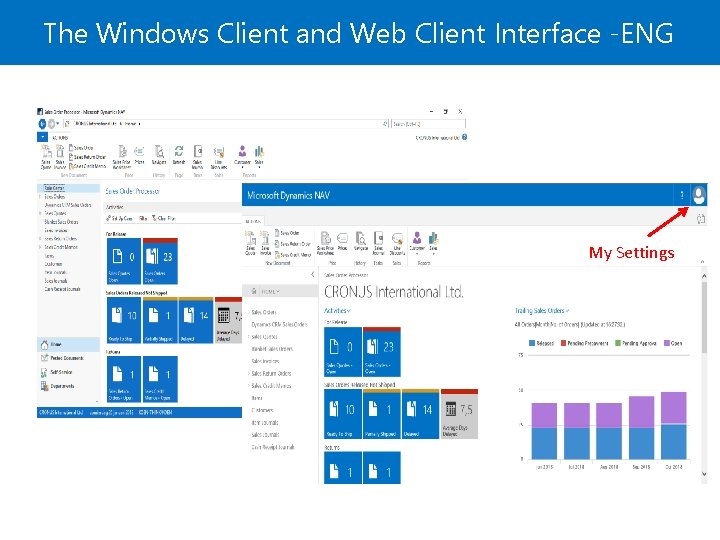Open Sales Price Worksheet in Web Client ribbon
Image resolution: width=720 pixels, height=540 pixels.
point(326,243)
